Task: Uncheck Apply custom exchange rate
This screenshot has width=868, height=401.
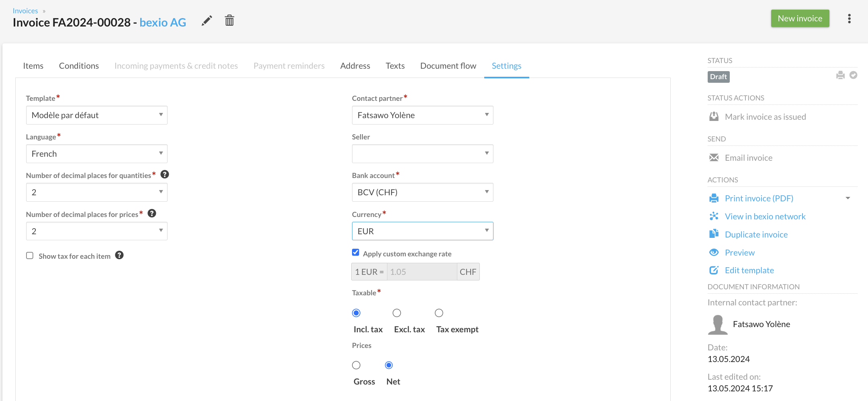Action: click(x=356, y=252)
